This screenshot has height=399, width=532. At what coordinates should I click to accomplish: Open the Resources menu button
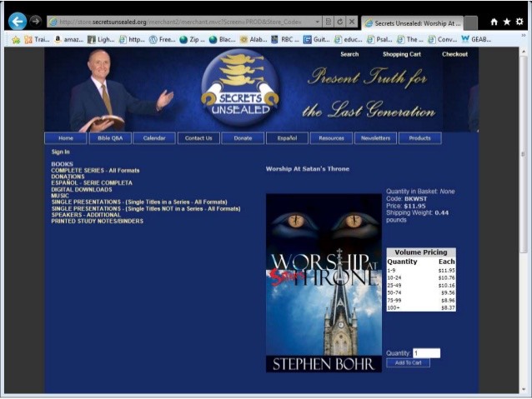tap(332, 138)
